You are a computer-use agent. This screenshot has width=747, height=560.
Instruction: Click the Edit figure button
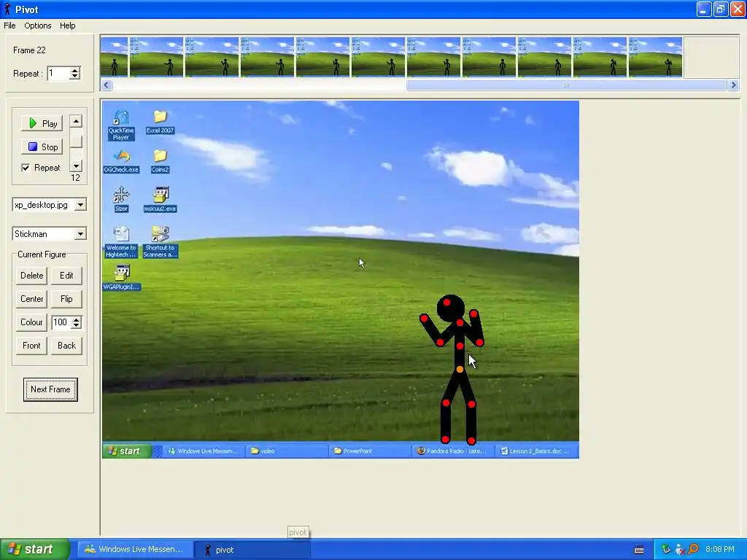(66, 276)
